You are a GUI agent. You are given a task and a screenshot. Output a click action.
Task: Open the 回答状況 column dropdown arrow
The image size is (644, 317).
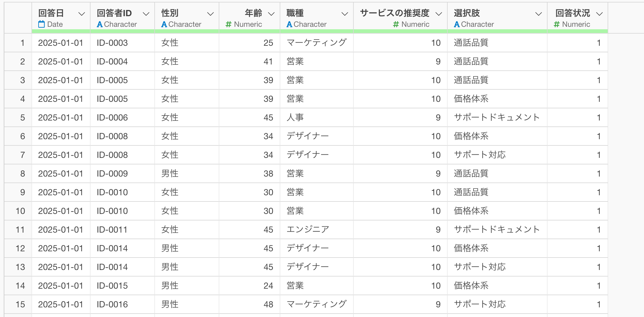pyautogui.click(x=600, y=14)
